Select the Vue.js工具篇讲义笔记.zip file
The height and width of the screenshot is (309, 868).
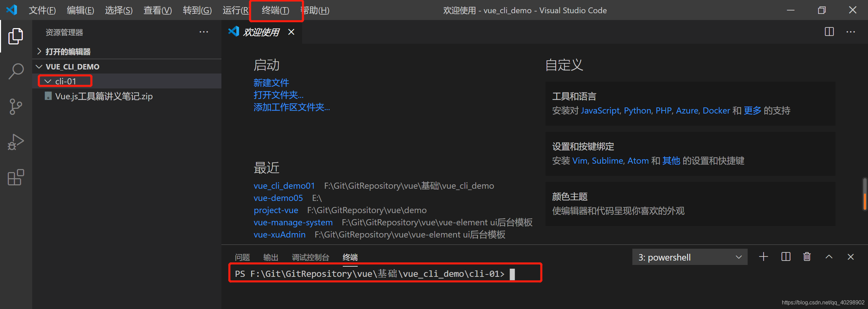[x=127, y=96]
